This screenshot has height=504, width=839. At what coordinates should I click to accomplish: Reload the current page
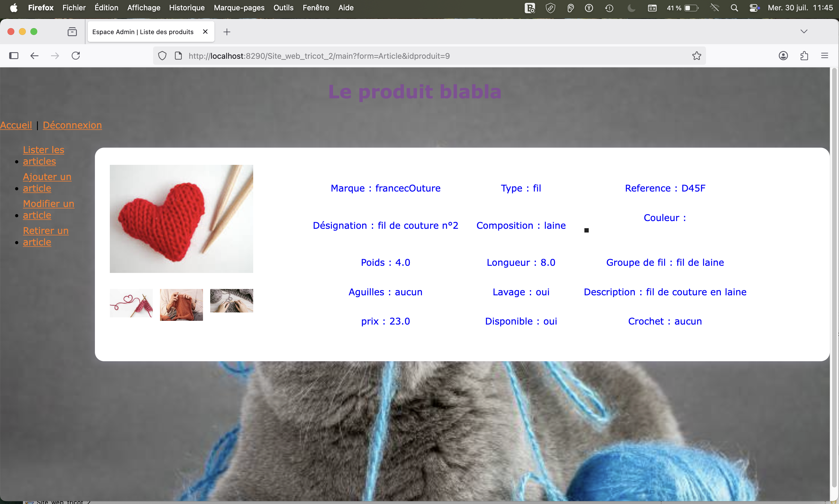pos(75,55)
